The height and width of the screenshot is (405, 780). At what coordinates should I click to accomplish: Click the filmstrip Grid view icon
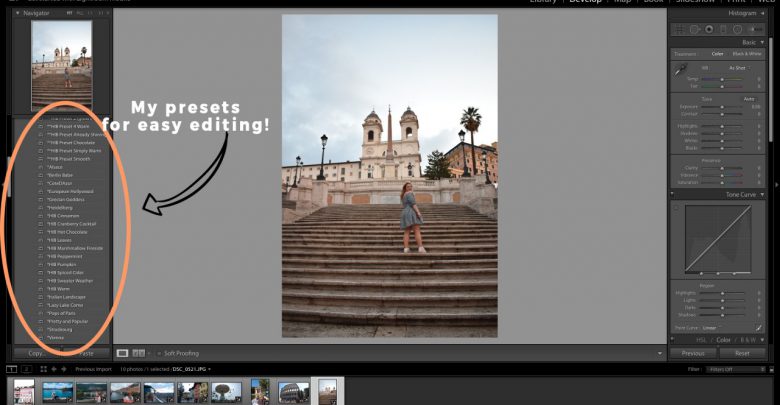coord(43,369)
